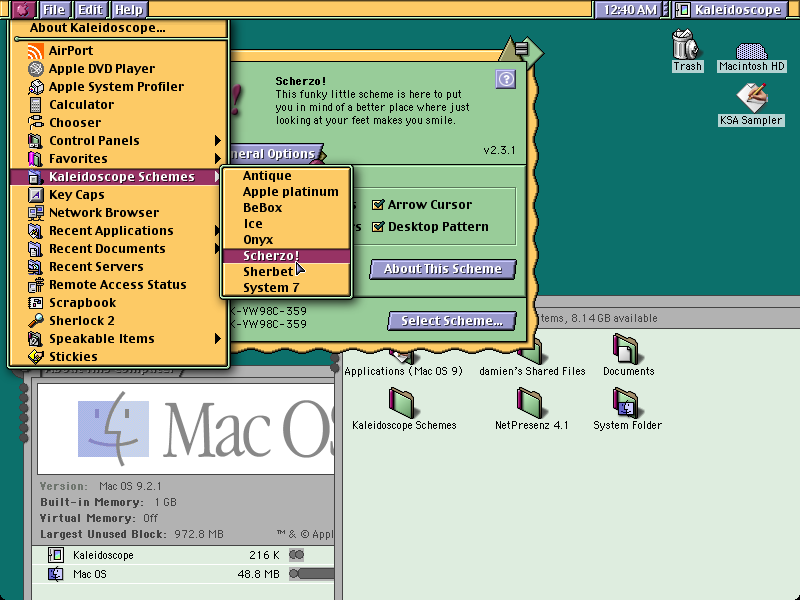
Task: Open the System Folder icon
Action: (626, 403)
